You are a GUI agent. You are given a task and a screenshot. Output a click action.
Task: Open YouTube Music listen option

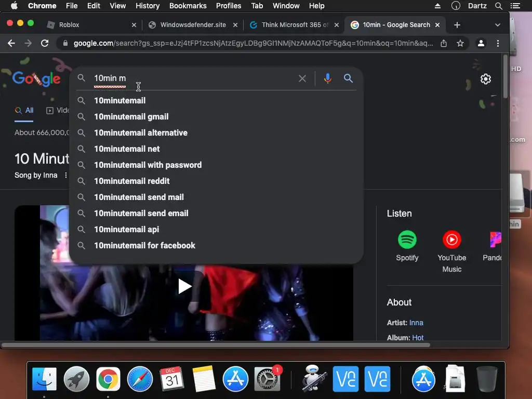pyautogui.click(x=451, y=251)
